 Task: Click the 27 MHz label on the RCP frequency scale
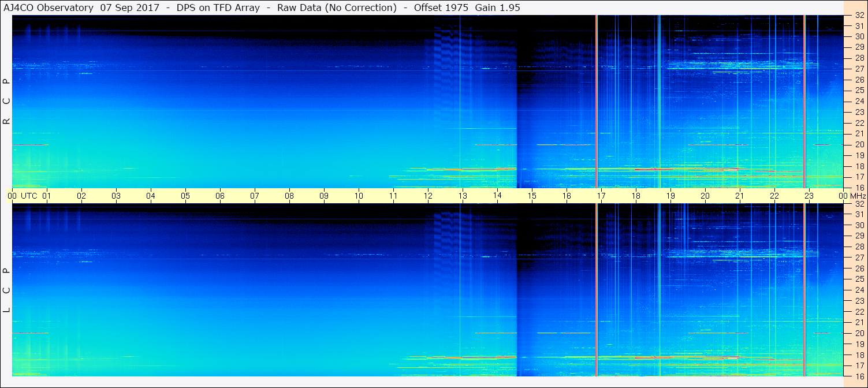coord(859,69)
